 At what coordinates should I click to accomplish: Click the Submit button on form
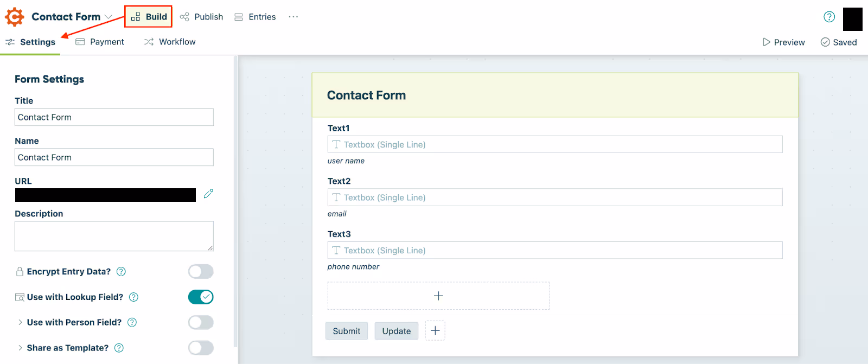coord(346,331)
